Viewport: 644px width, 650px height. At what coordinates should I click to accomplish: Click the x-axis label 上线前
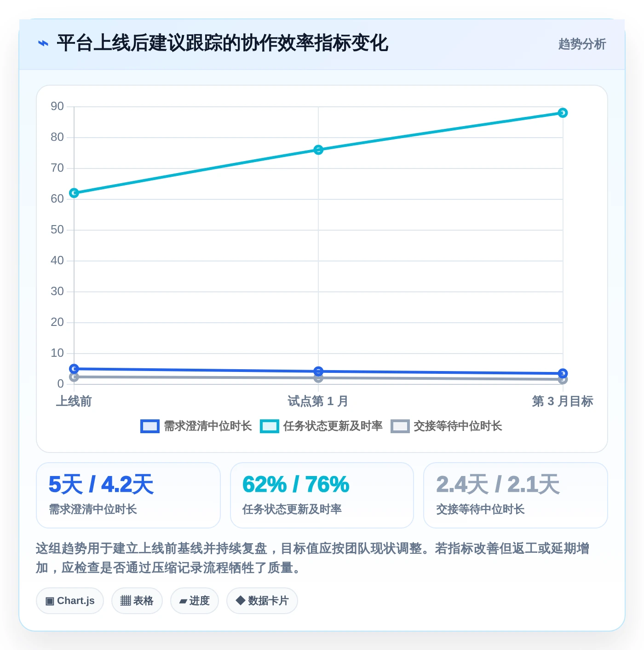click(74, 401)
